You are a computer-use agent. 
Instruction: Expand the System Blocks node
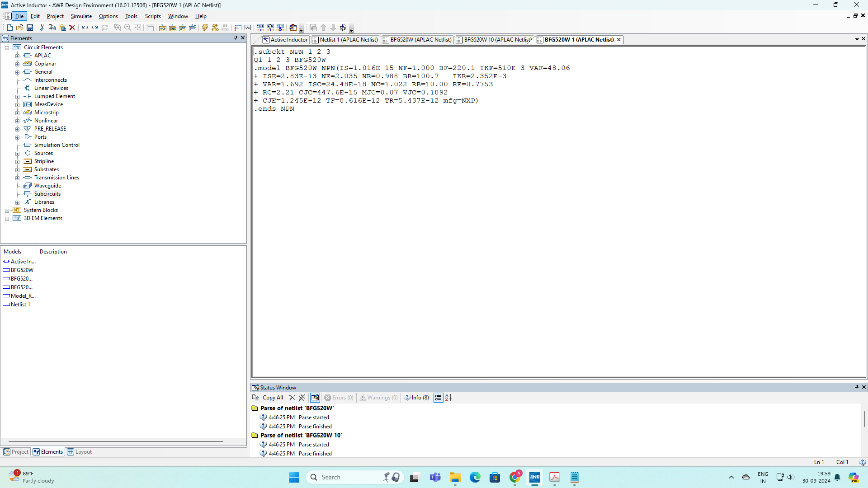point(7,211)
